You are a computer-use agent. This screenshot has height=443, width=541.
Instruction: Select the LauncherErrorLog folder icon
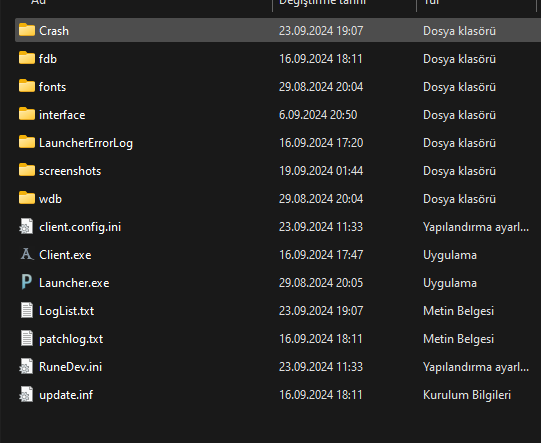click(27, 142)
